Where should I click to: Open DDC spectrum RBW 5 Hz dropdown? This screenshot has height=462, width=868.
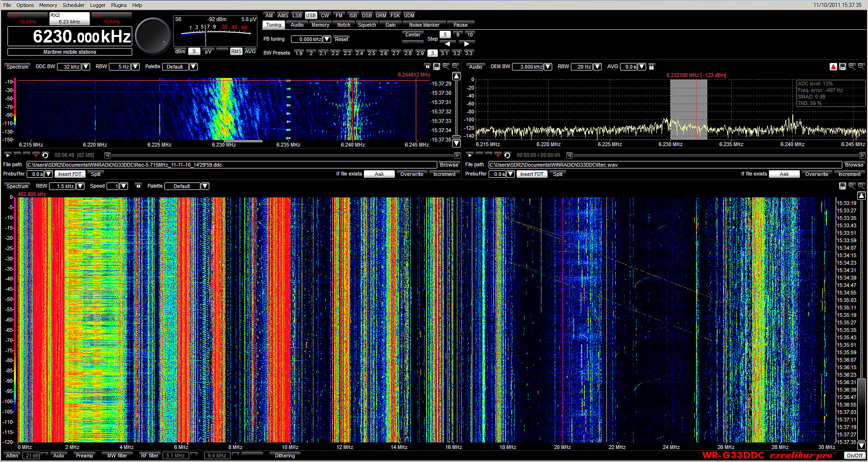(135, 67)
